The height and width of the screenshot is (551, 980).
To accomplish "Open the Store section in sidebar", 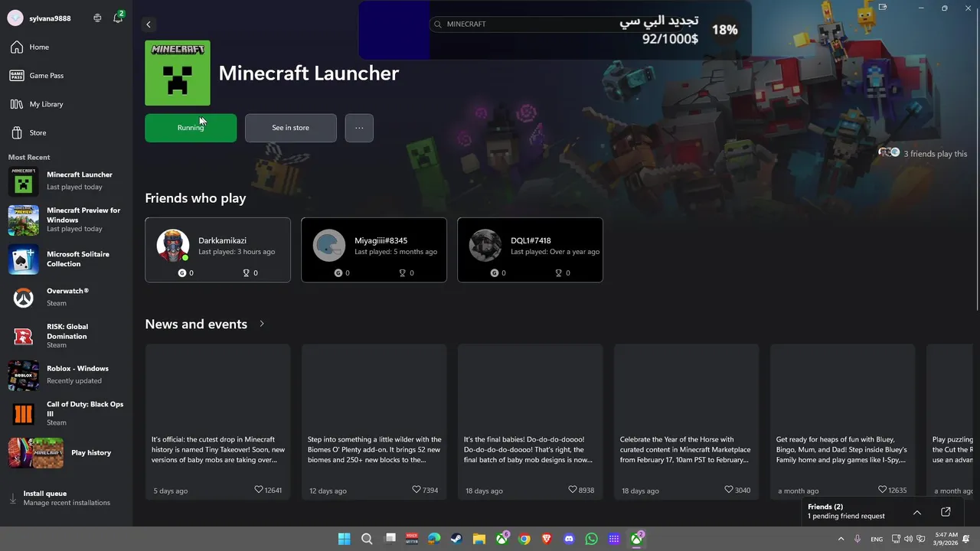I will 66,132.
